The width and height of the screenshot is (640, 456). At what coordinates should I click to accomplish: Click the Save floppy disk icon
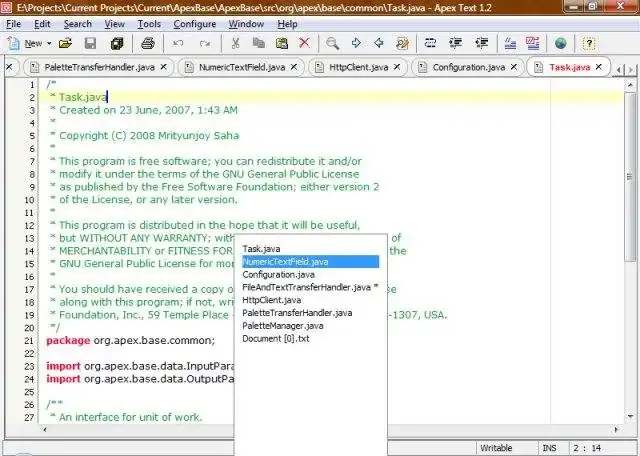pos(90,43)
